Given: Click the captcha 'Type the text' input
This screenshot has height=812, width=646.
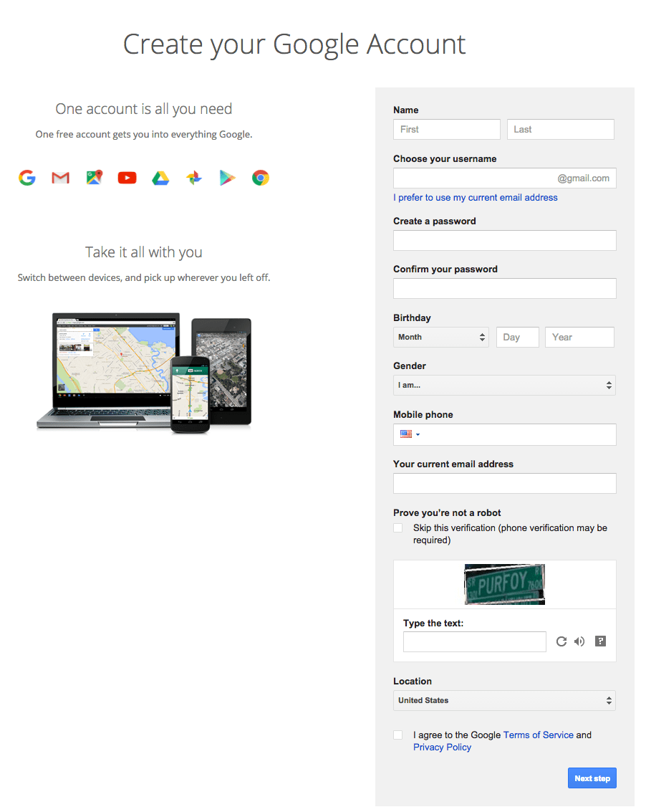Looking at the screenshot, I should point(475,641).
